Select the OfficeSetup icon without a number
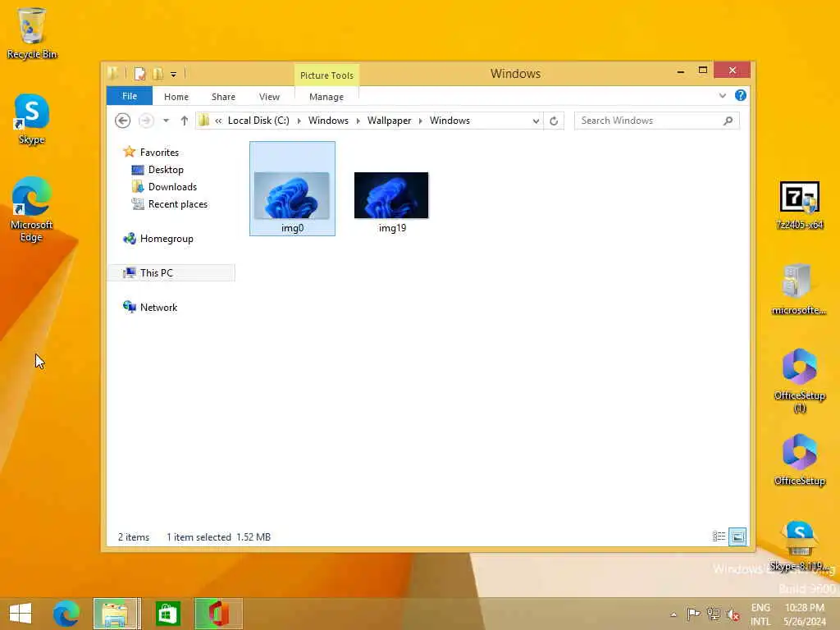The height and width of the screenshot is (630, 840). click(799, 459)
